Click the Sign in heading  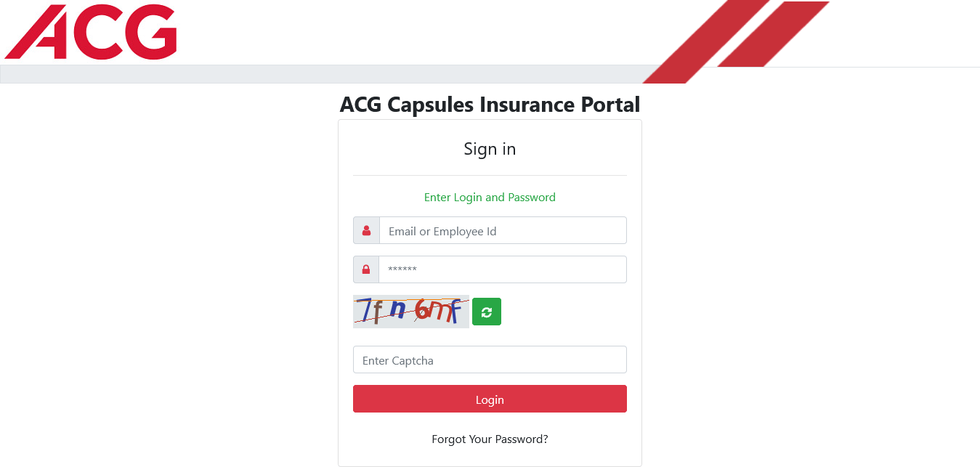[490, 149]
